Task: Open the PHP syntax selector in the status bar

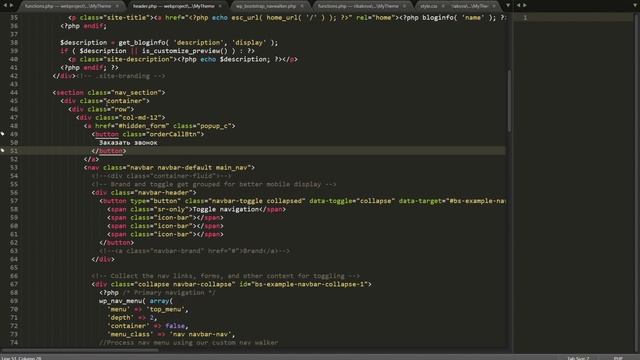Action: pos(618,358)
